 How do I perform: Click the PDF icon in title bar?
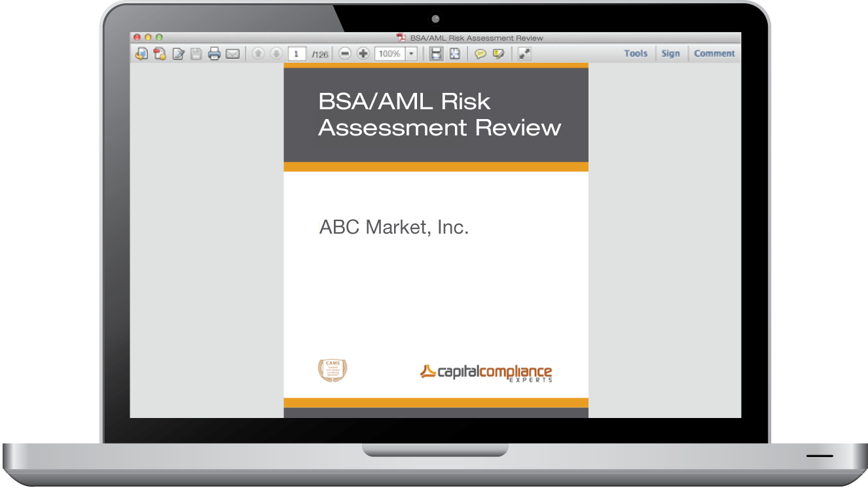click(401, 38)
